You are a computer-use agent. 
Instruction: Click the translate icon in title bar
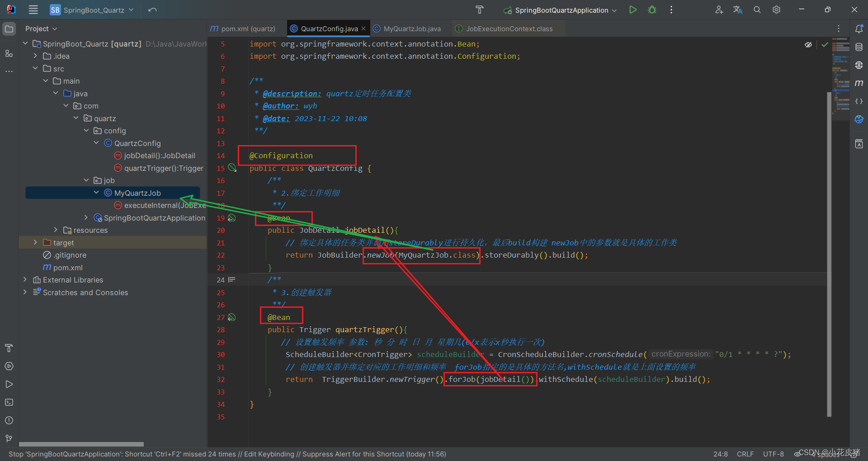[x=738, y=9]
